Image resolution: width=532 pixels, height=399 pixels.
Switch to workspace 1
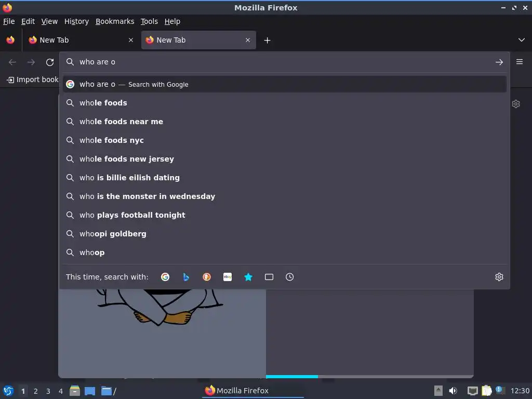click(x=23, y=391)
